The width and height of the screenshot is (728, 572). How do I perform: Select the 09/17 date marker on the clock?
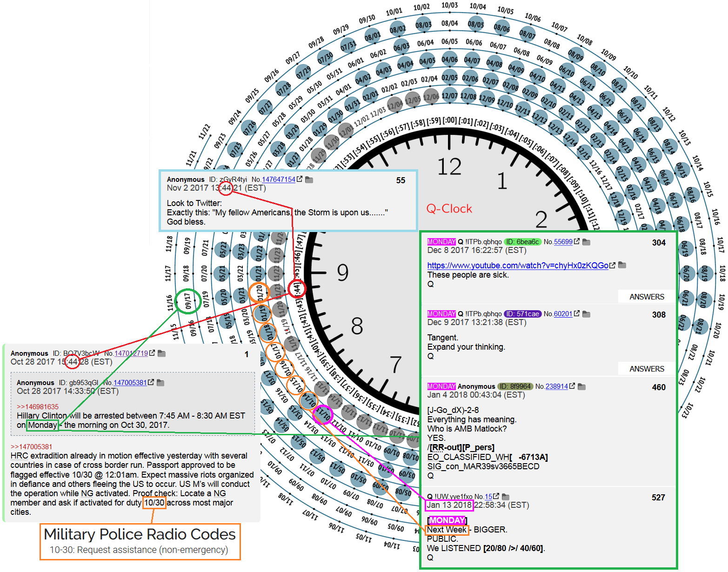pyautogui.click(x=188, y=301)
